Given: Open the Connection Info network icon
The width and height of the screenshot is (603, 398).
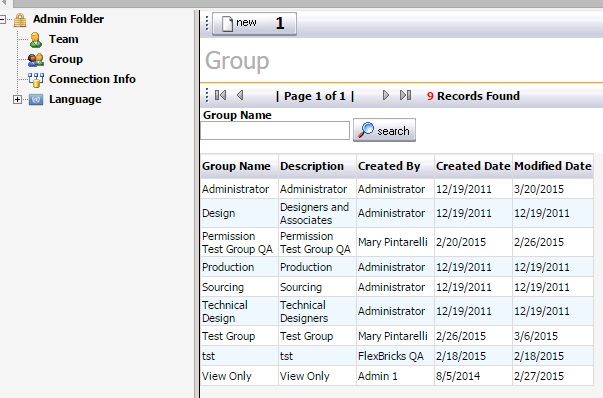Looking at the screenshot, I should (36, 80).
